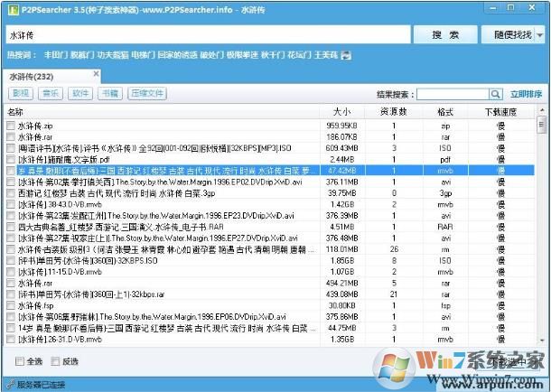
Task: Tick the checkbox for 水浒传.zip
Action: [11, 126]
